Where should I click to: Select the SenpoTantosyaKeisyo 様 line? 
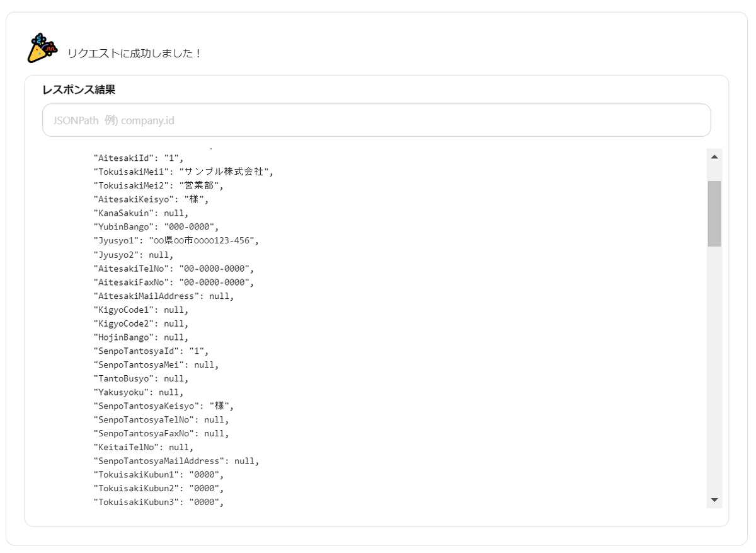[163, 405]
